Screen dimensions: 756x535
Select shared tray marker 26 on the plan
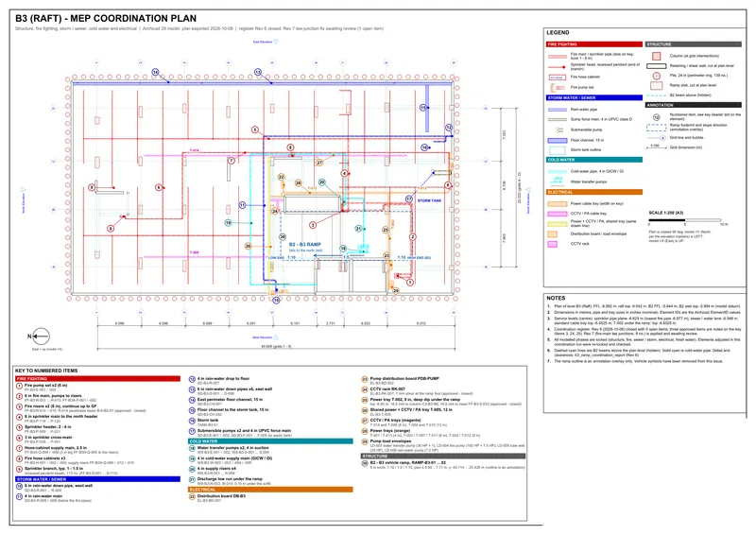(x=248, y=246)
